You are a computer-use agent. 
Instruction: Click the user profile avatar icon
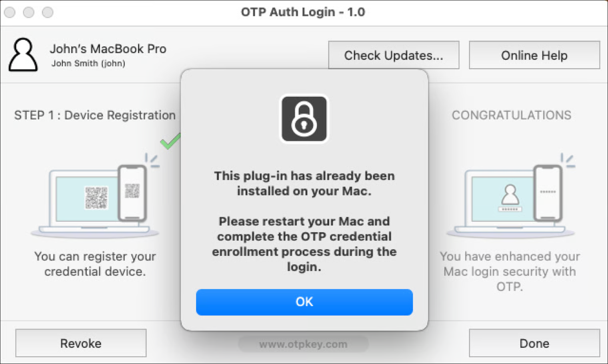click(23, 55)
